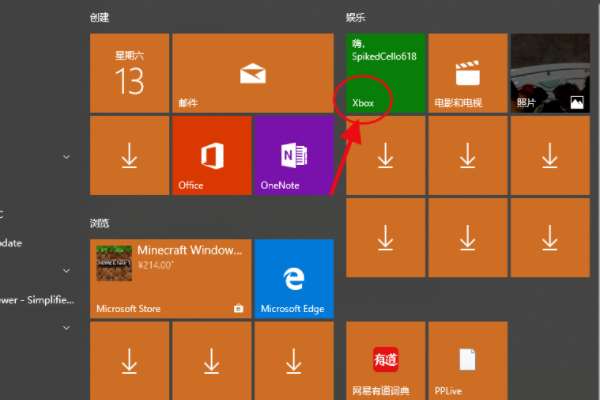The image size is (600, 400).
Task: Open the 照片 photos tile
Action: point(550,73)
